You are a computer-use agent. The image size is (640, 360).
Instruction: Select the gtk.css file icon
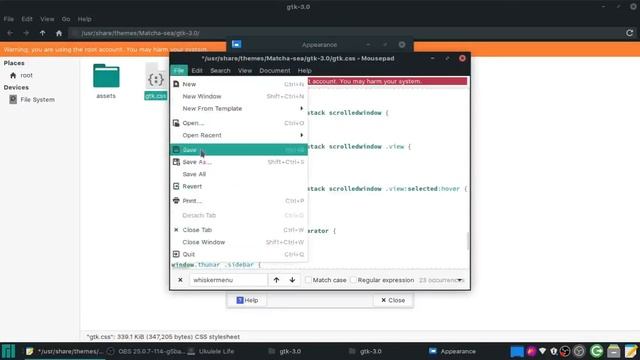156,77
